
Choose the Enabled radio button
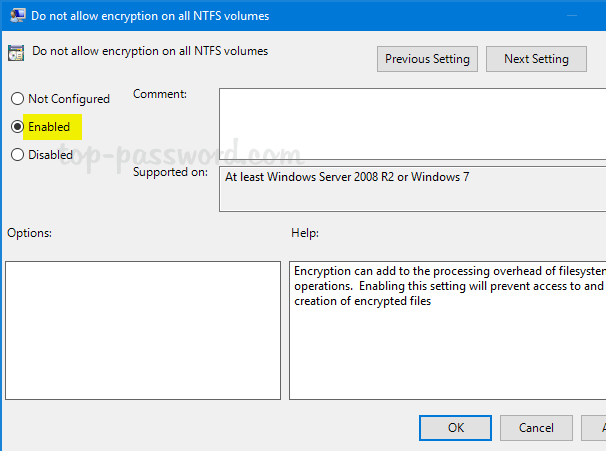(17, 127)
